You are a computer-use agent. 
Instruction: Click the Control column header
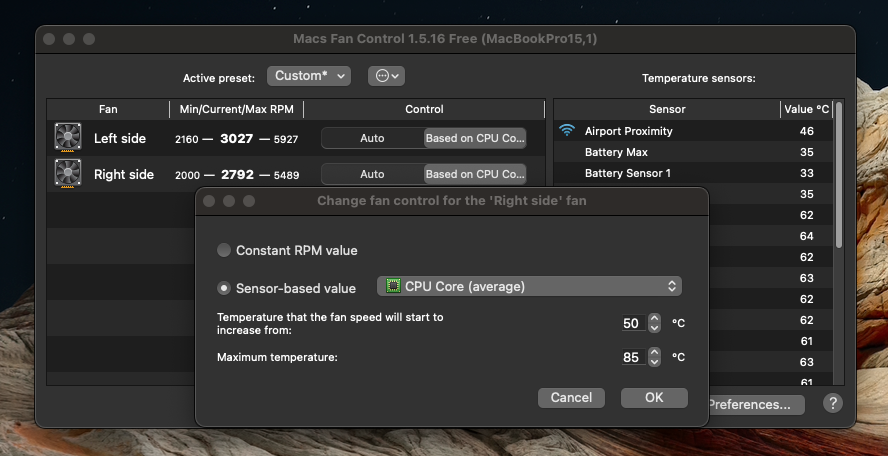click(424, 109)
